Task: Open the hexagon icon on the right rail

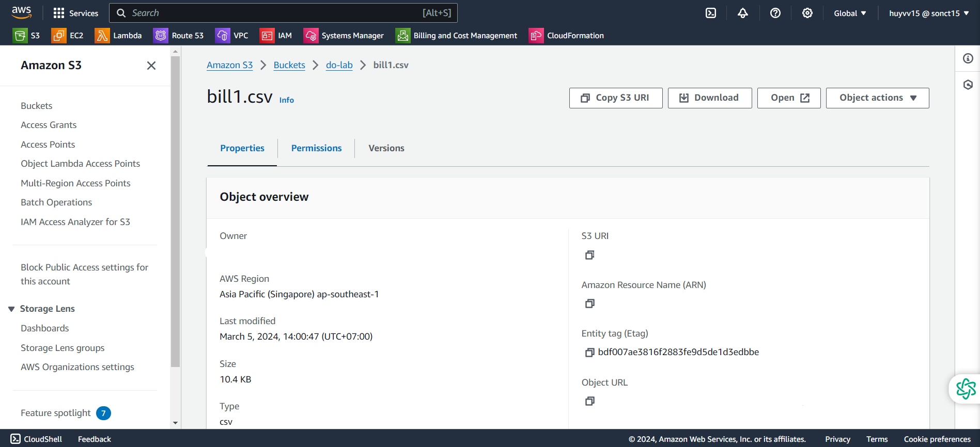Action: (968, 85)
